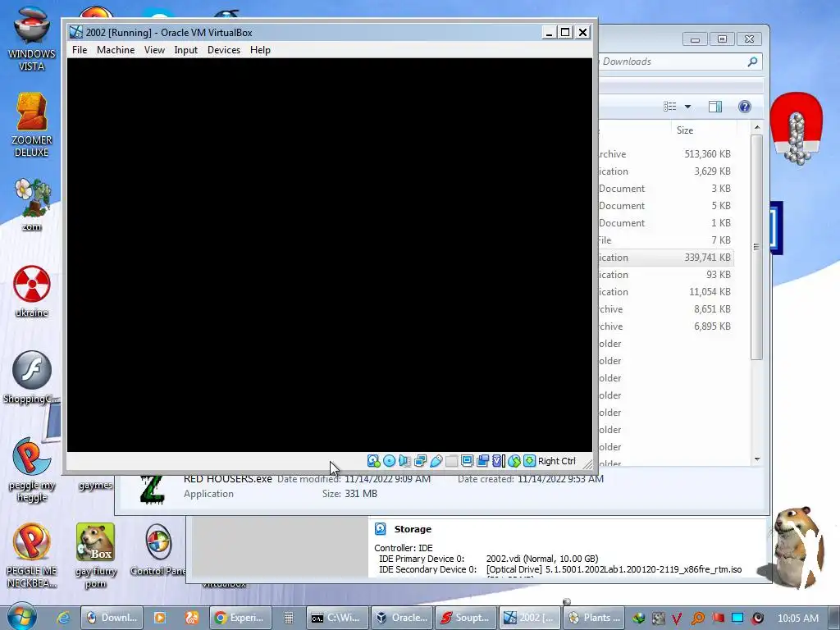Select the Control Panel desktop icon

(158, 550)
